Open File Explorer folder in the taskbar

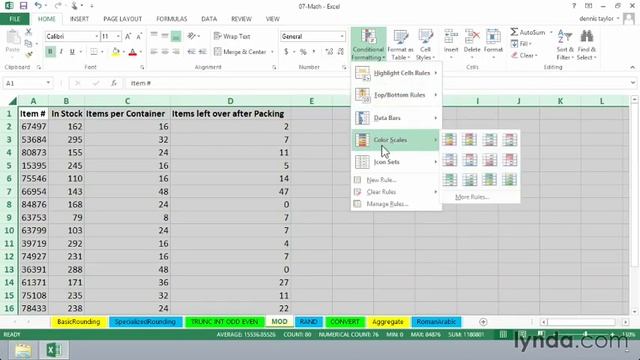[23, 350]
